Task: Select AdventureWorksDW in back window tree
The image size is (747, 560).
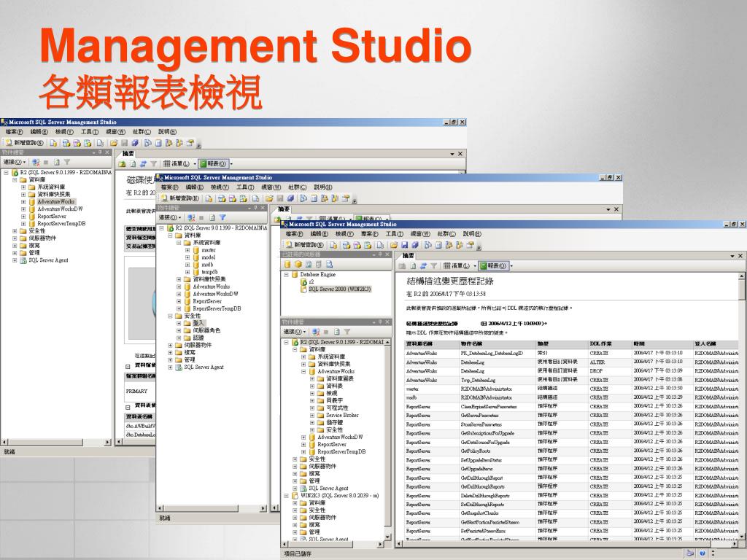Action: pyautogui.click(x=60, y=209)
